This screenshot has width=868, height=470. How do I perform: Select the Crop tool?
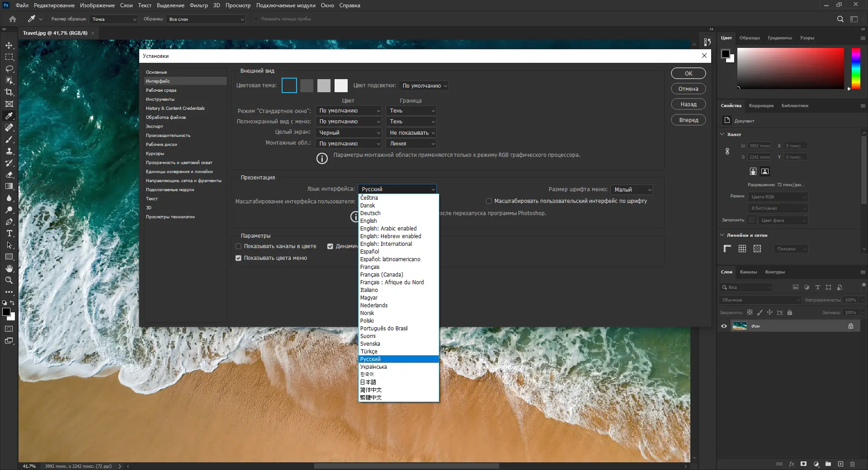click(9, 92)
